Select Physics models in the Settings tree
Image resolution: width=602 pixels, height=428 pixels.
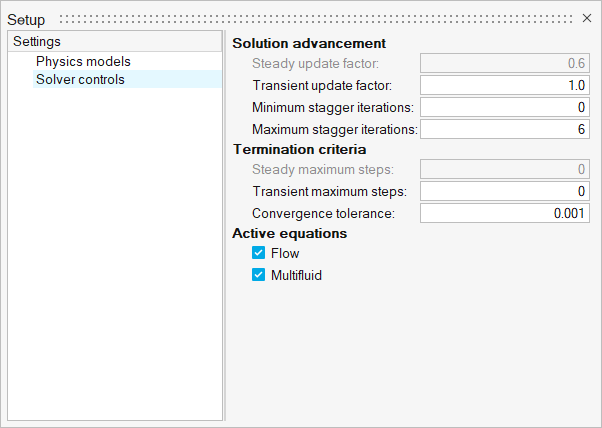click(83, 61)
